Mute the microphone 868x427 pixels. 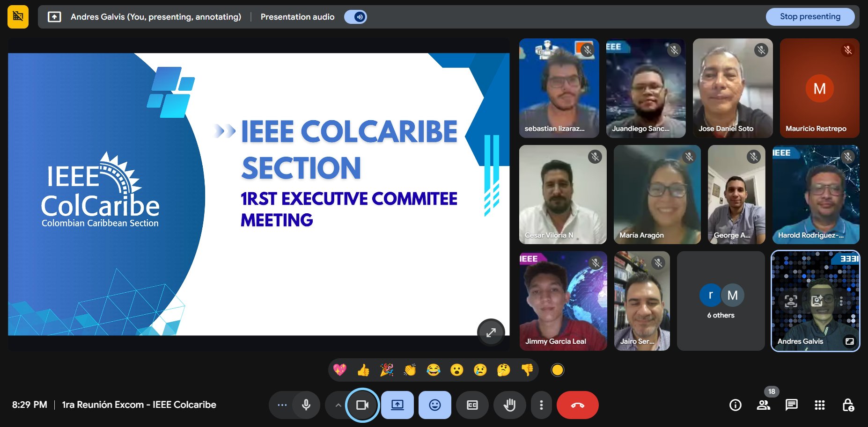point(306,405)
